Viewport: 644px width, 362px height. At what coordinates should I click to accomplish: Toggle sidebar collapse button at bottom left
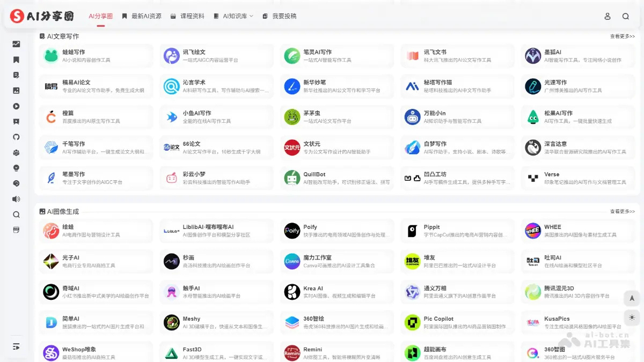click(16, 346)
